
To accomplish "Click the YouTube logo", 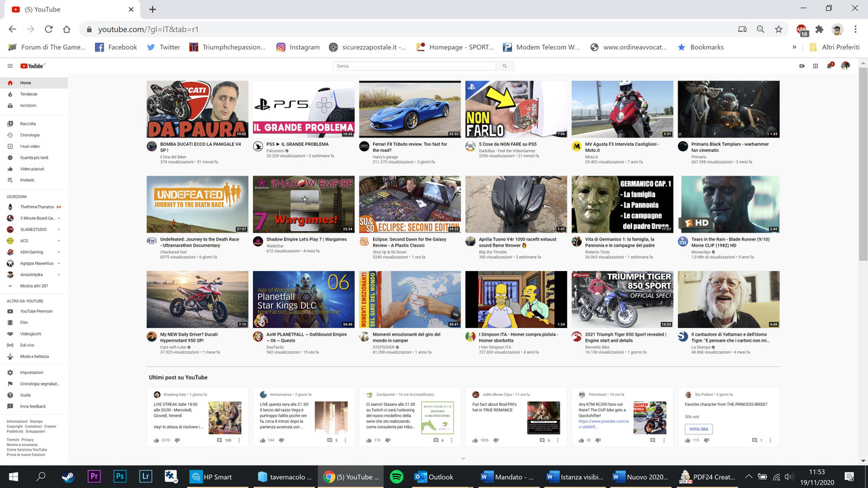I will coord(33,66).
